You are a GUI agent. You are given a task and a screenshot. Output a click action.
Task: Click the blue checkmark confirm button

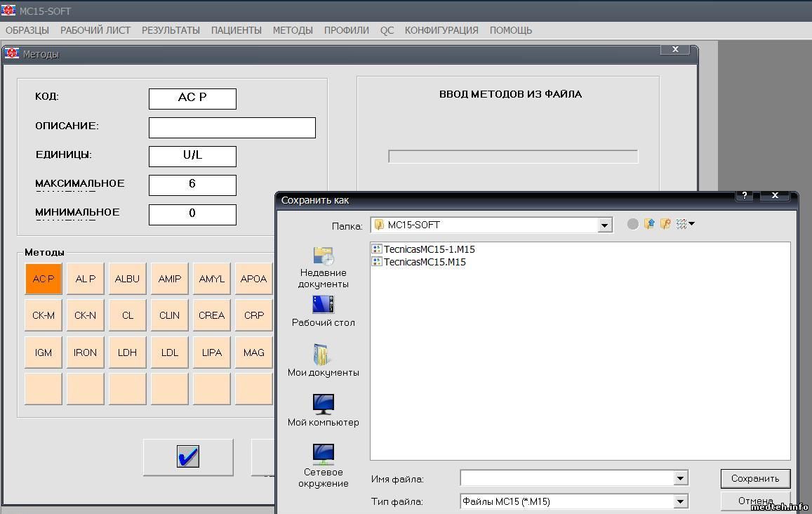click(x=188, y=457)
